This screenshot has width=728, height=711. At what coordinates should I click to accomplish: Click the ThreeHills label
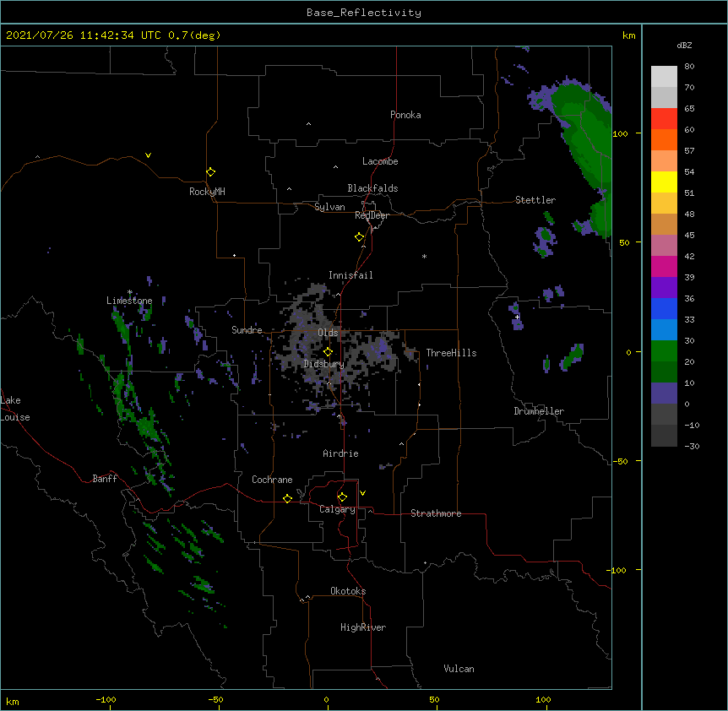[x=451, y=353]
